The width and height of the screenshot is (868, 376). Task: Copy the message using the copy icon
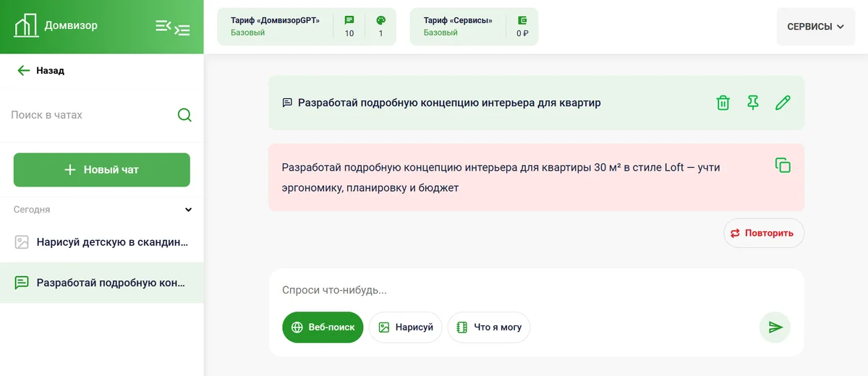point(783,166)
